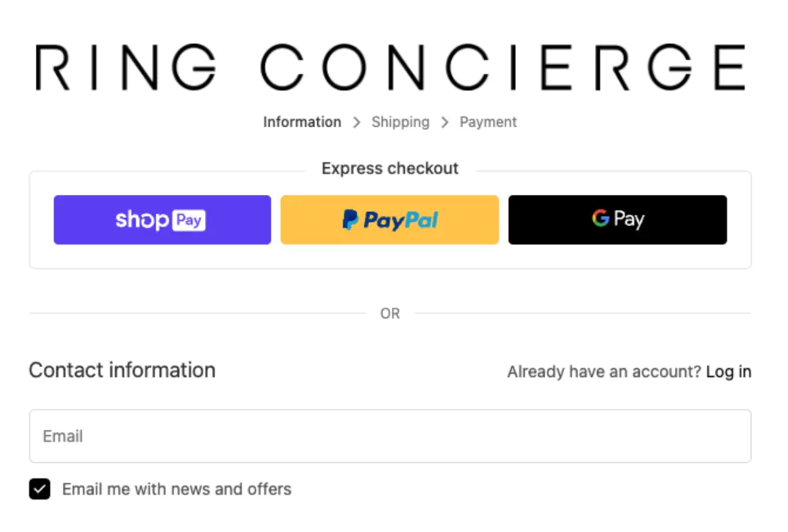The height and width of the screenshot is (532, 788).
Task: Click the Pay badge inside Shop Pay button
Action: [189, 220]
